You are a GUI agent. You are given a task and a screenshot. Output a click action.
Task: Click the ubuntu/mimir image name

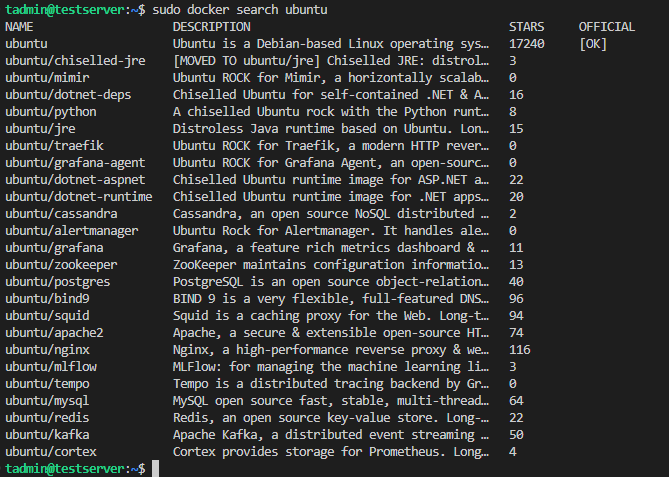47,78
